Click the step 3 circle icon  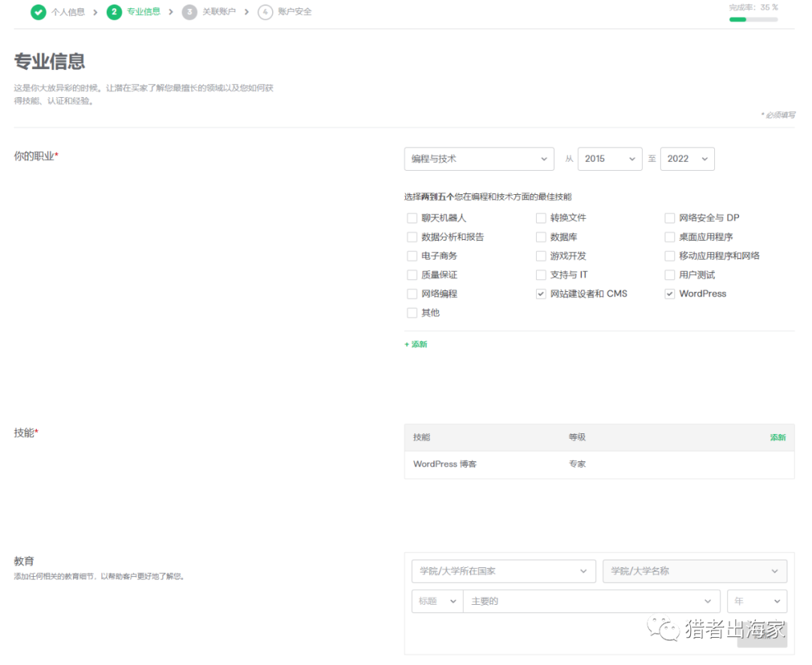coord(189,12)
